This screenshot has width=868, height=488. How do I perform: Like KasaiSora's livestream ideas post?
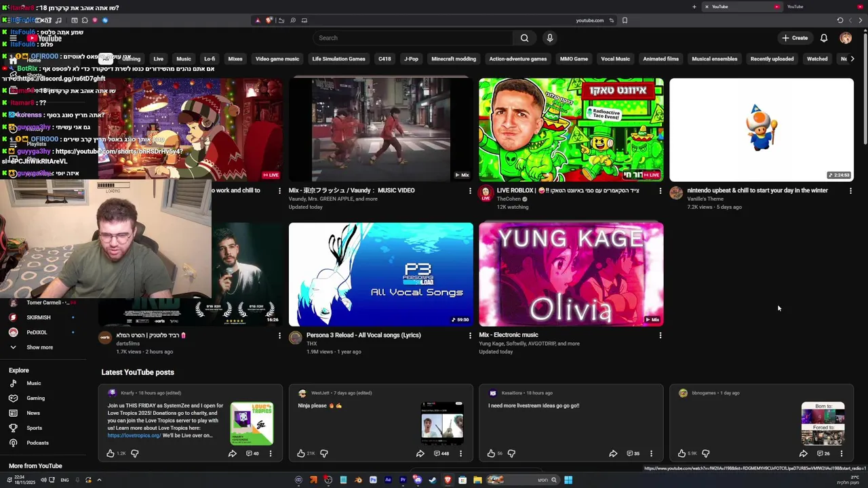(492, 453)
